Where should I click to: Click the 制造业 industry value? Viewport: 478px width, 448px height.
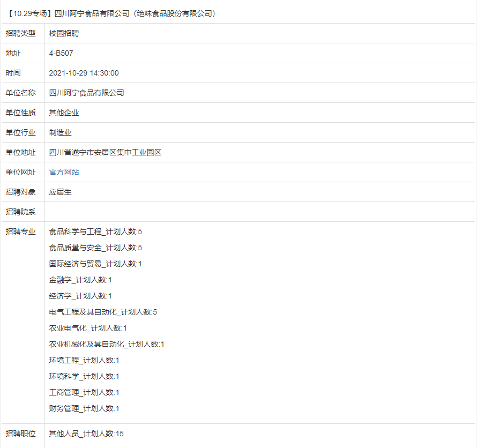tap(61, 132)
